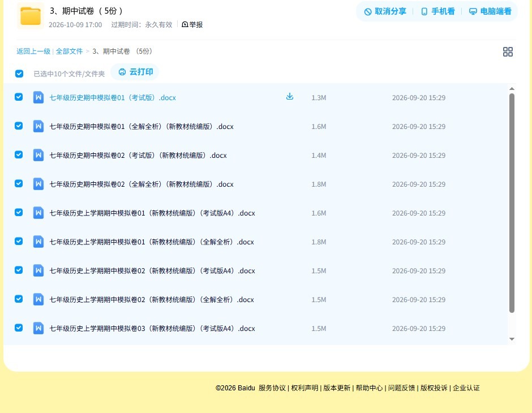Open 上学期期中模拟卷01（新教材统编版）（全解全析）.docx
The width and height of the screenshot is (532, 413).
pyautogui.click(x=152, y=242)
